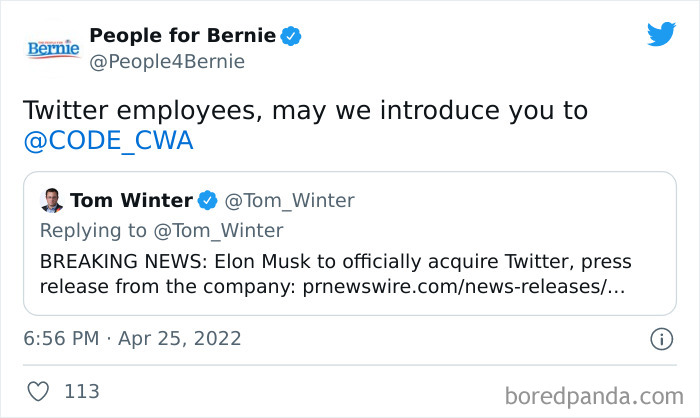Open the @Tom_Winter handle beside the name
700x418 pixels.
click(x=289, y=200)
